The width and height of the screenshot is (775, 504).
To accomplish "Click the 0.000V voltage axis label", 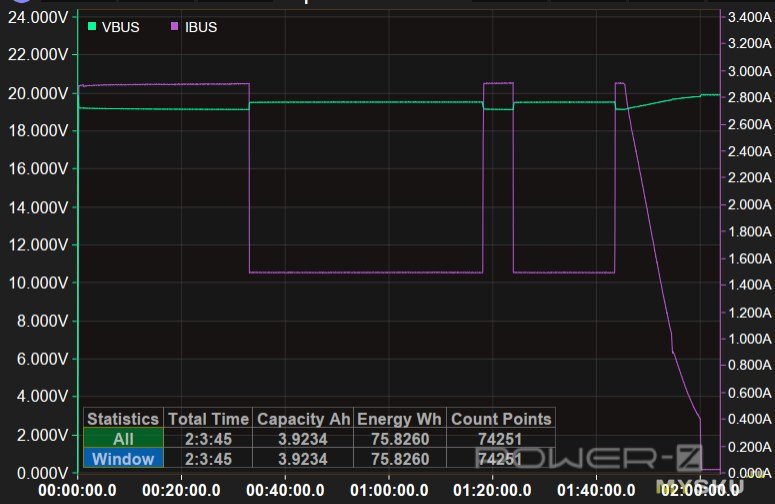I will coord(43,473).
